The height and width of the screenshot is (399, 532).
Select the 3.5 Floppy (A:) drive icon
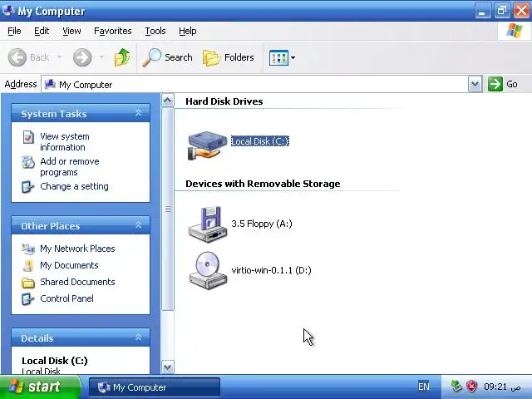208,224
